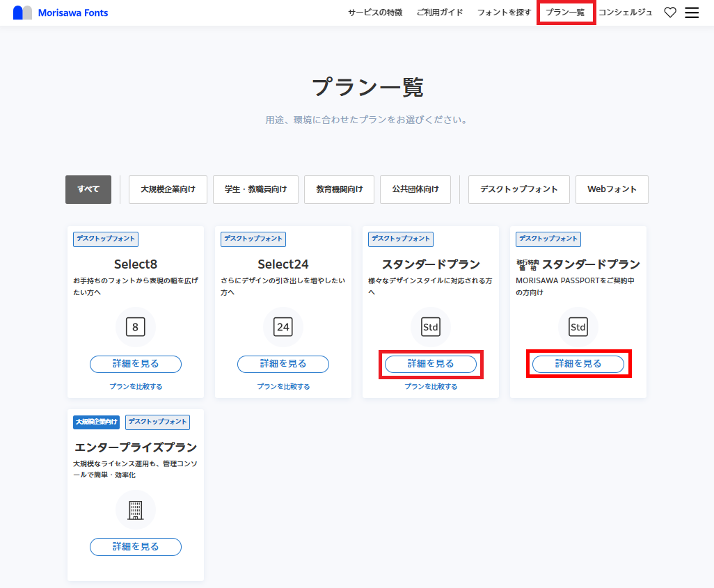Open サービスの特徴 in top navigation
Image resolution: width=714 pixels, height=588 pixels.
(x=375, y=13)
